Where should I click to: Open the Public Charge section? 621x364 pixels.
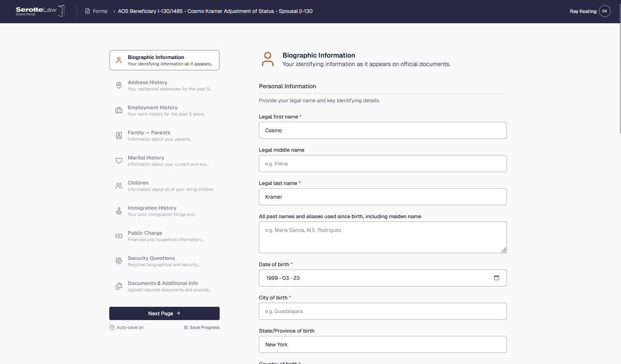(x=164, y=236)
